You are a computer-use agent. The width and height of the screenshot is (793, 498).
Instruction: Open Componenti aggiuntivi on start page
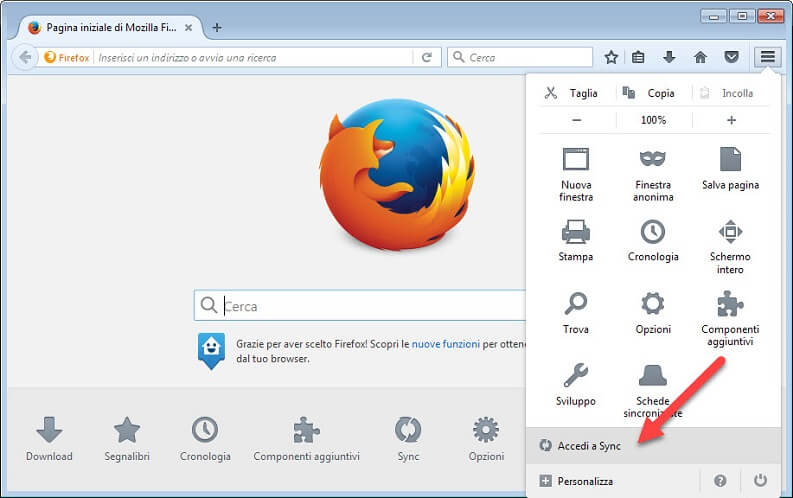pyautogui.click(x=306, y=439)
